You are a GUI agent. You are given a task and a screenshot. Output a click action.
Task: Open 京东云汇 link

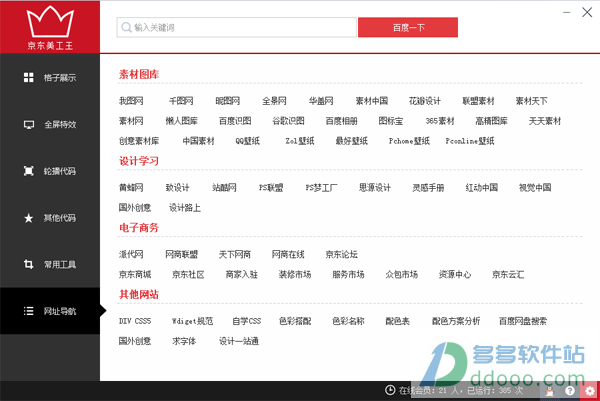(508, 274)
